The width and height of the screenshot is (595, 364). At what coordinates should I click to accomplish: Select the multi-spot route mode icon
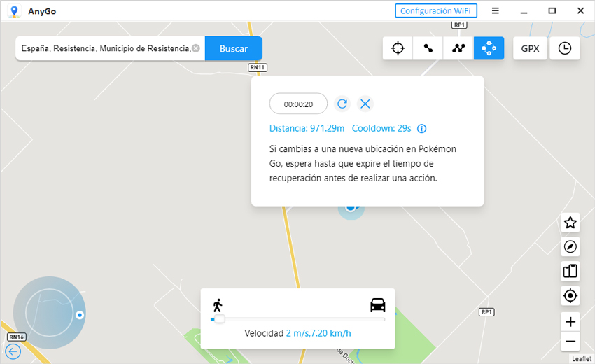tap(458, 48)
